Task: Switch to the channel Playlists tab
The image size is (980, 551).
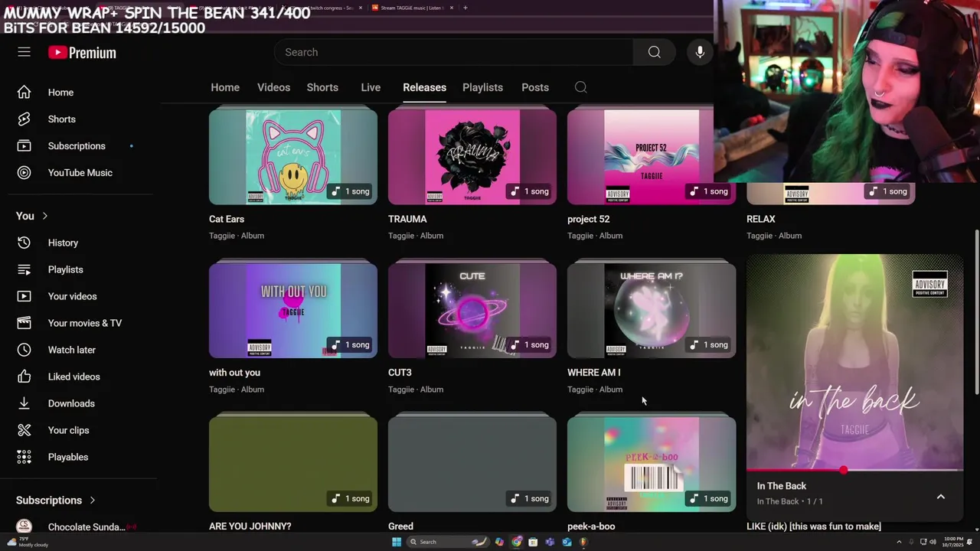Action: (482, 87)
